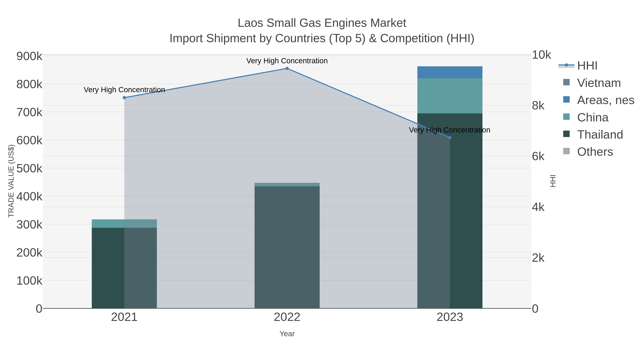Select the 2023 HHI data point

pyautogui.click(x=450, y=138)
